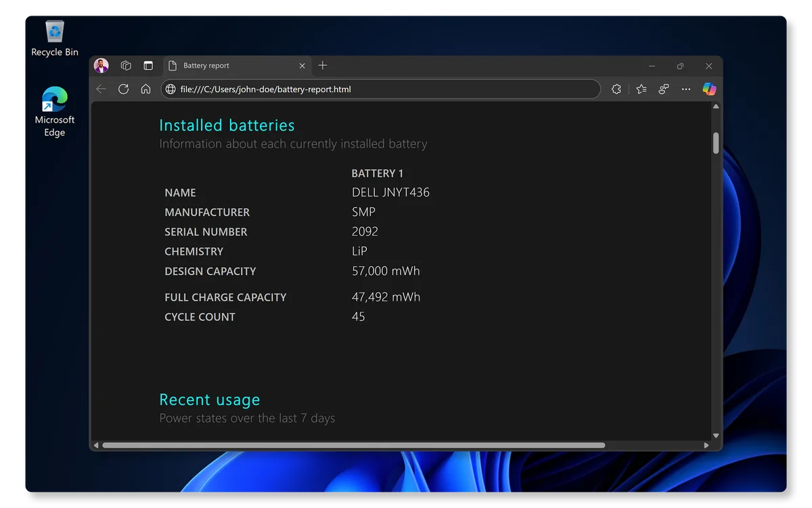Click the Installed batteries heading
The width and height of the screenshot is (812, 508).
click(x=227, y=125)
